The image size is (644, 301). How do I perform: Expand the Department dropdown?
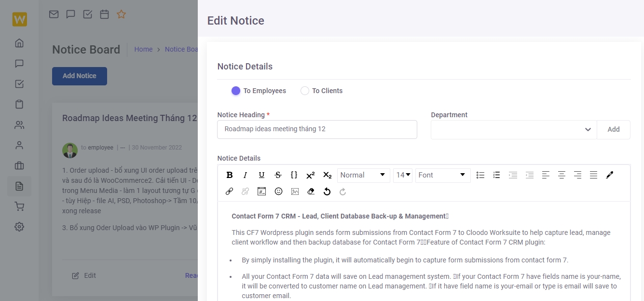tap(514, 129)
